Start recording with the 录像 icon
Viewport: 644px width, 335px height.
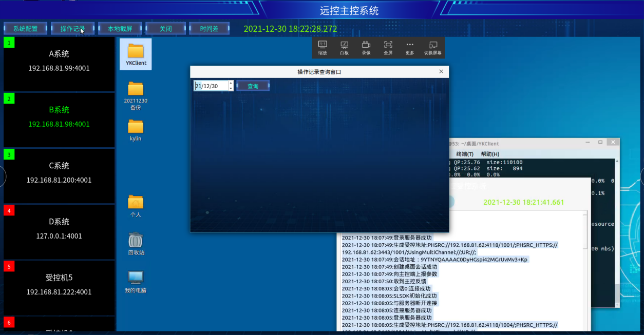click(x=366, y=47)
